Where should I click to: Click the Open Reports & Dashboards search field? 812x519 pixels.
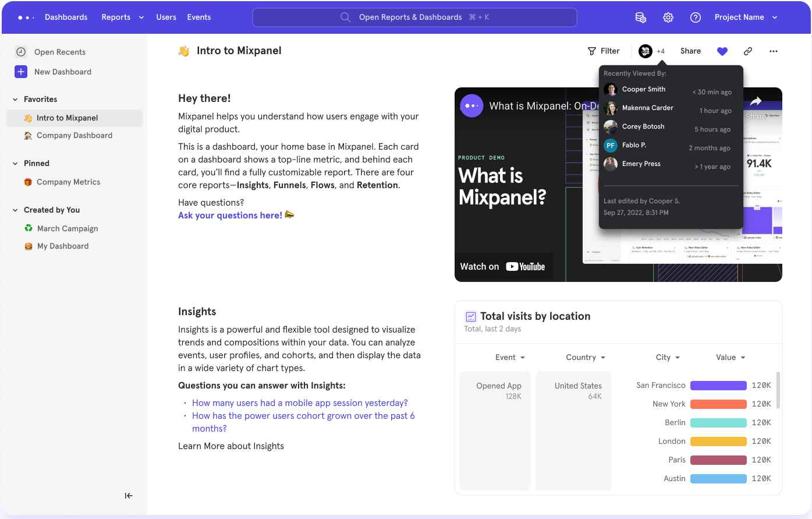(x=414, y=17)
